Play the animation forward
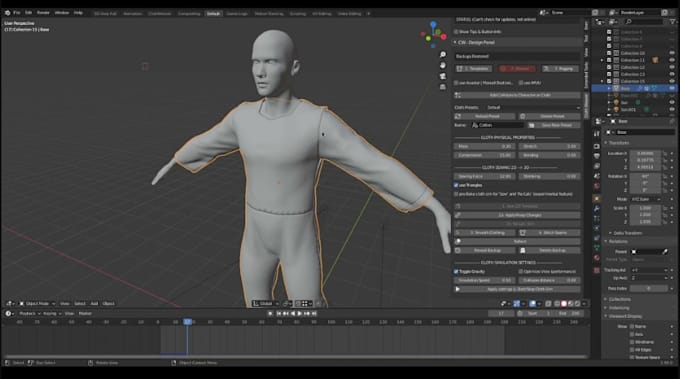The image size is (680, 379). 300,313
